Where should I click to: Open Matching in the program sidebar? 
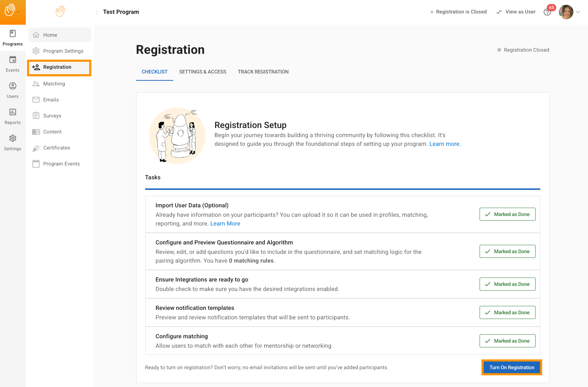pyautogui.click(x=54, y=84)
